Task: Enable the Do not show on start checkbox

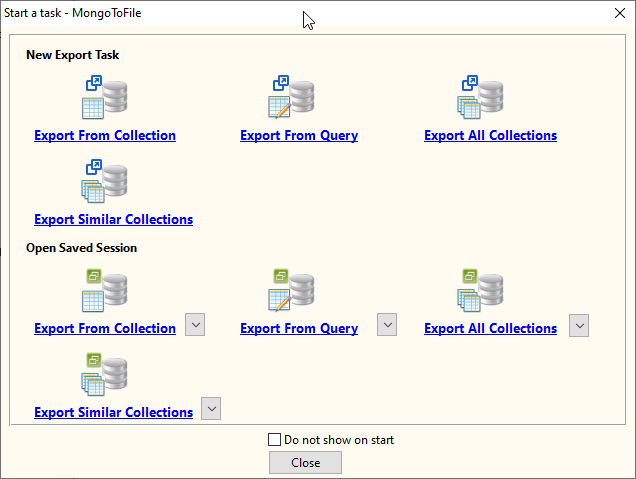Action: [x=275, y=439]
